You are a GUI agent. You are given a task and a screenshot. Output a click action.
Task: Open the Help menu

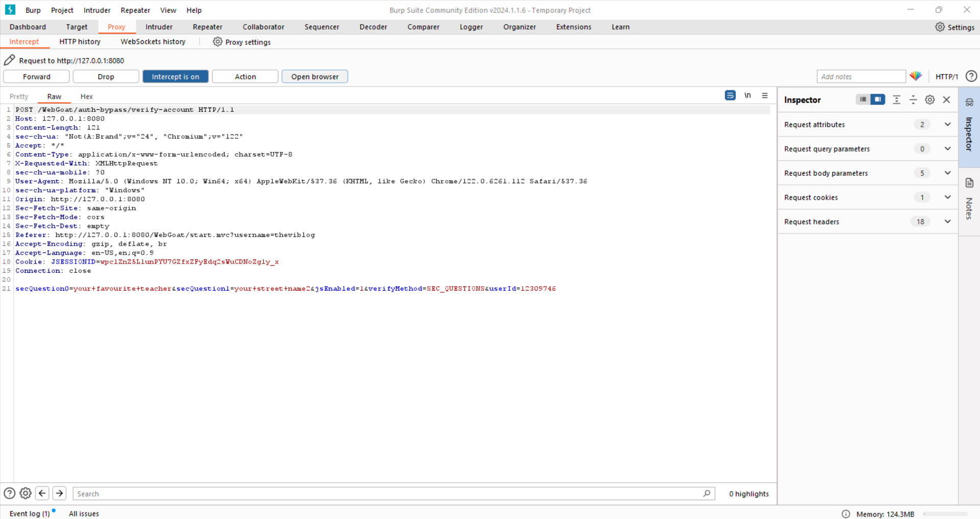click(x=194, y=10)
